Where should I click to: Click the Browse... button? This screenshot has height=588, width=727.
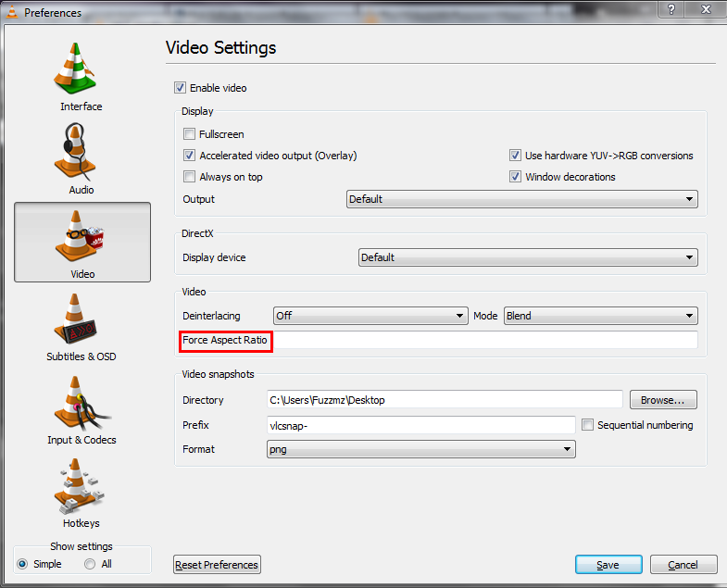(x=663, y=400)
